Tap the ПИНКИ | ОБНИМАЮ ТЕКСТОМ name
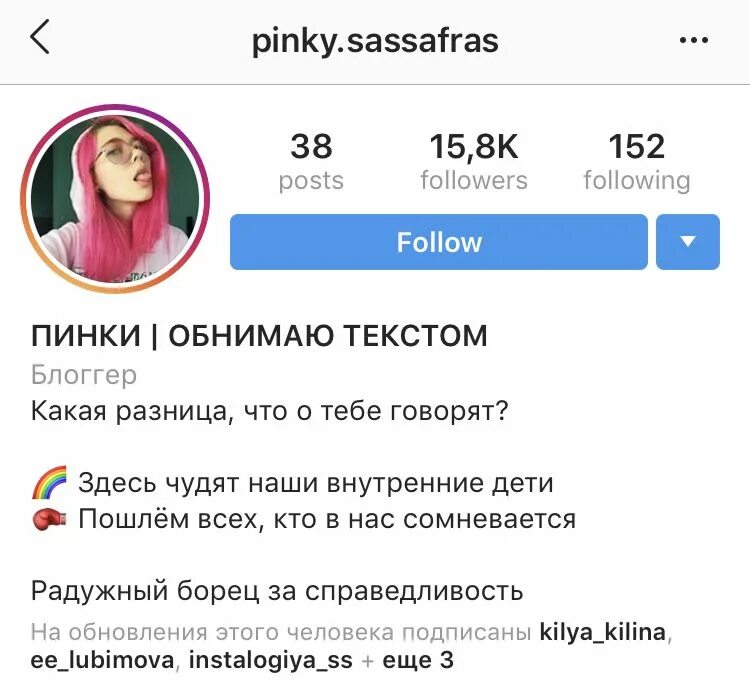The image size is (750, 683). click(259, 336)
